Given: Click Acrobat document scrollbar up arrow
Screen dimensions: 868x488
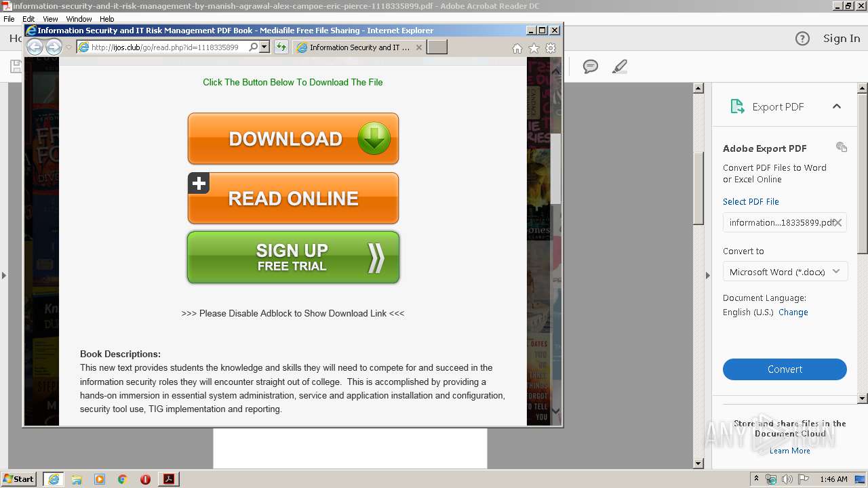Looking at the screenshot, I should click(x=698, y=88).
